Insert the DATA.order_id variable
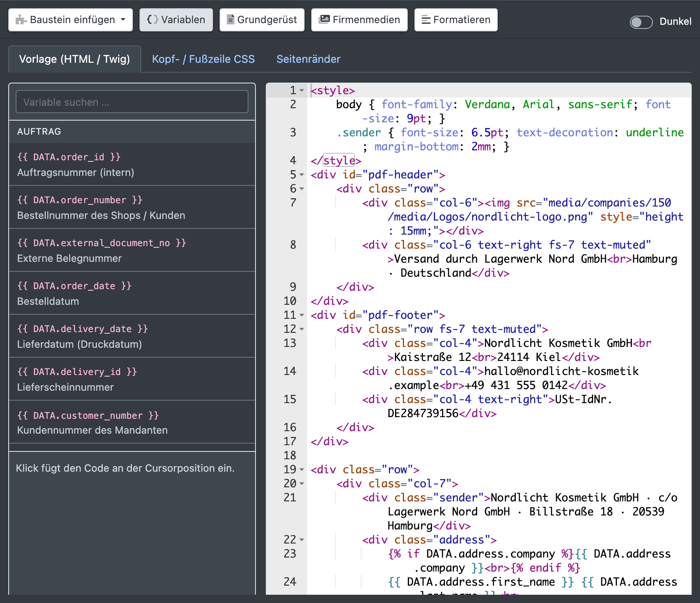 click(132, 164)
